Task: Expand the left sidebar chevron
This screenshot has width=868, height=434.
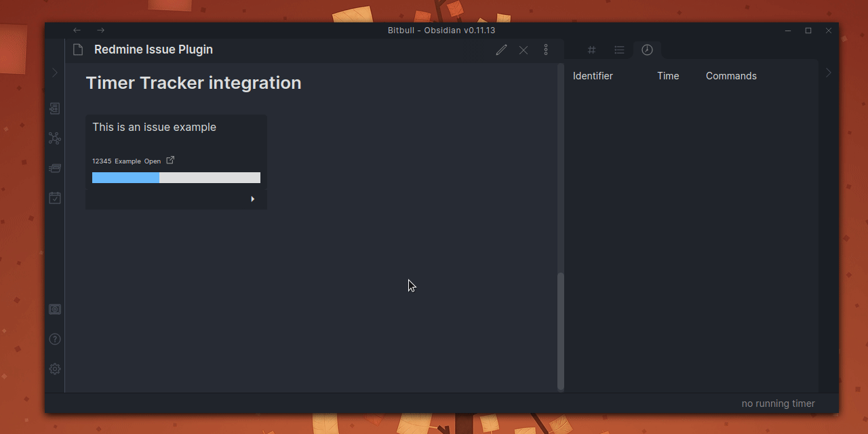Action: [55, 73]
